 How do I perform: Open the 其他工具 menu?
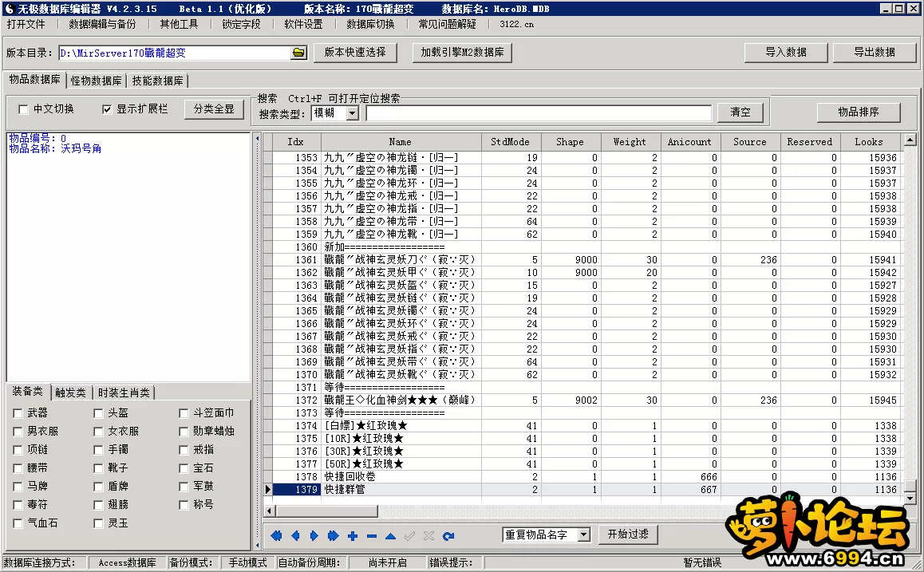click(180, 24)
